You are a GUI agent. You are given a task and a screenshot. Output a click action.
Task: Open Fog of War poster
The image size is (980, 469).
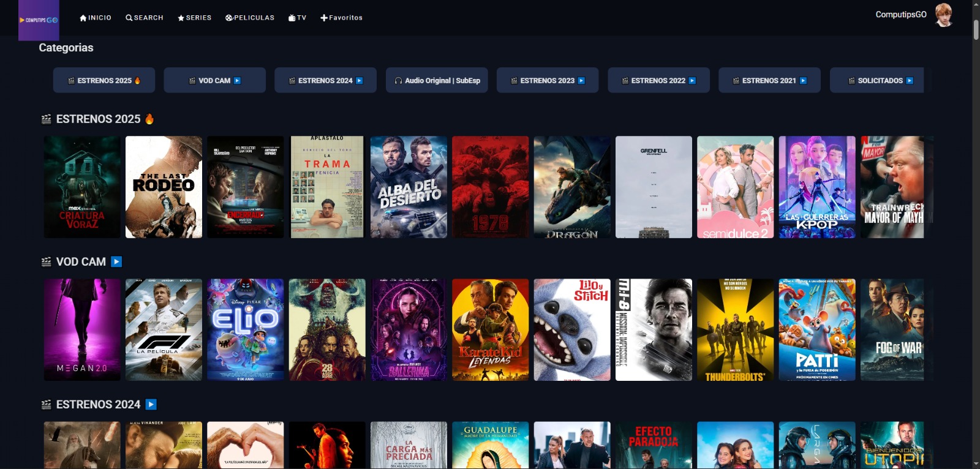tap(892, 329)
